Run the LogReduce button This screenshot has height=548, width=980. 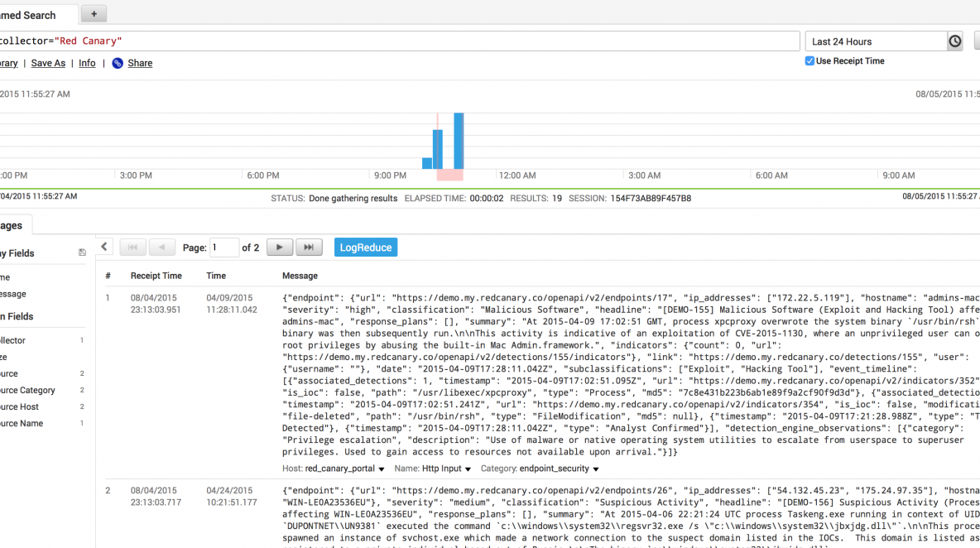(366, 248)
